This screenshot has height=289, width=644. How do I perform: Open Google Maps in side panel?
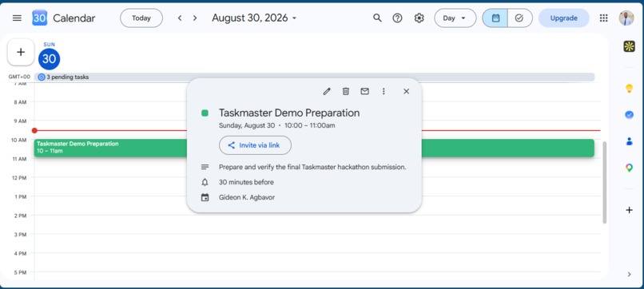coord(629,168)
